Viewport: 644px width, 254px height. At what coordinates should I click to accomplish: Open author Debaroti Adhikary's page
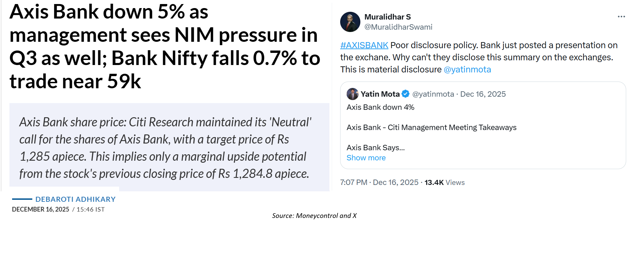click(75, 199)
